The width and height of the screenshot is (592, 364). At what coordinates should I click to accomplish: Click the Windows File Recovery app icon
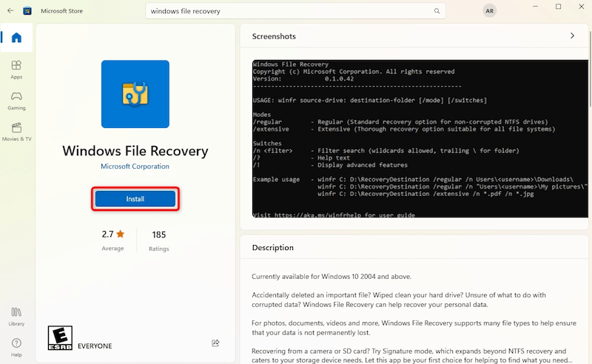pos(135,94)
